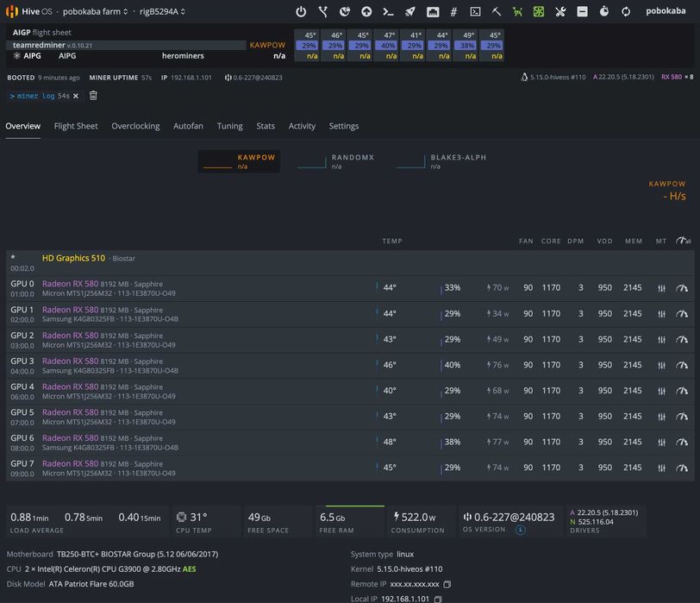Click the stopwatch icon in toolbar
This screenshot has height=603, width=700.
pos(604,11)
